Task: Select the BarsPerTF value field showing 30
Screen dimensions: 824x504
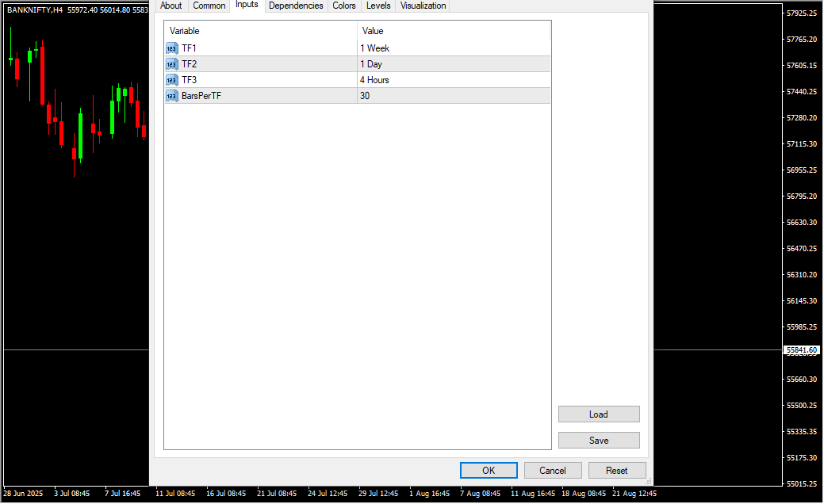Action: (x=453, y=96)
